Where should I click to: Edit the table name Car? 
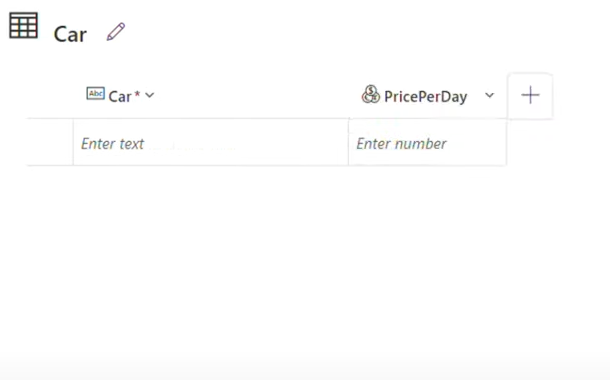tap(116, 32)
